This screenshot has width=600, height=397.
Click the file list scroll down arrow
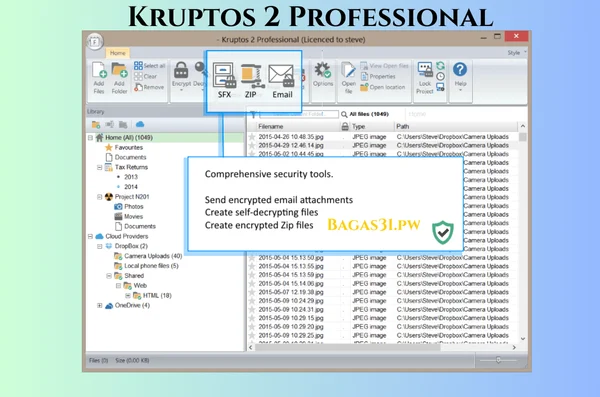[523, 339]
